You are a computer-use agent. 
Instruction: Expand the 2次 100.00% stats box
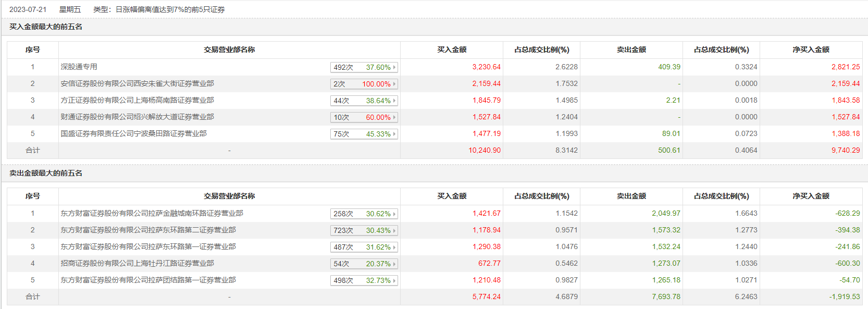[x=364, y=84]
